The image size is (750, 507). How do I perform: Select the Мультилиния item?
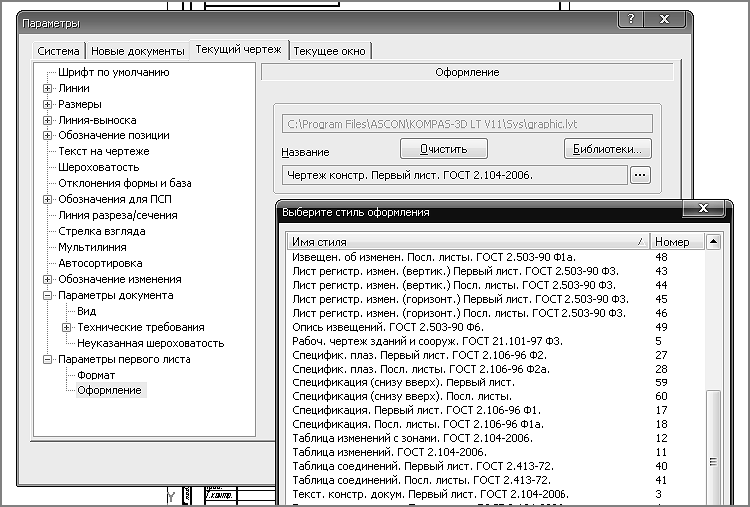pos(92,247)
